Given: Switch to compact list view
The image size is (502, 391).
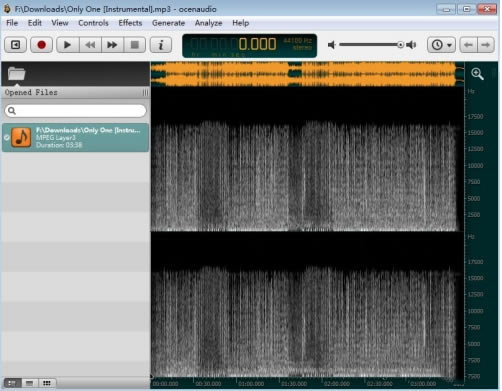Looking at the screenshot, I should click(x=30, y=383).
